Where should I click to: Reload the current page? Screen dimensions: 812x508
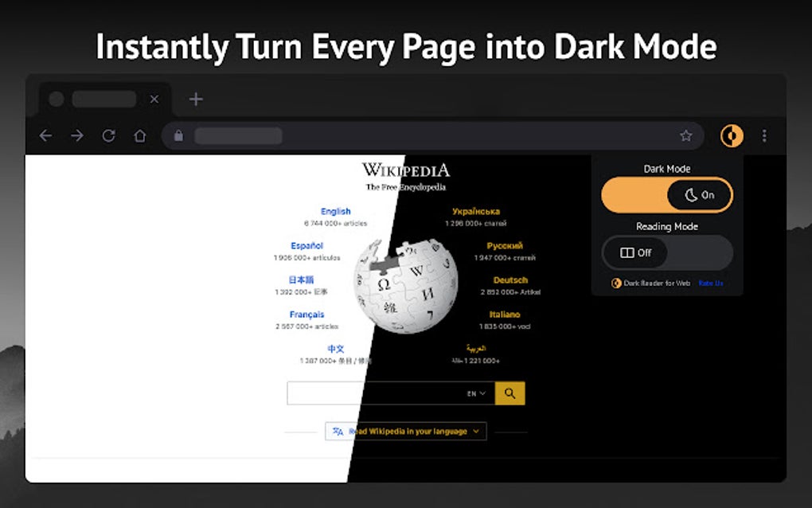pos(109,135)
